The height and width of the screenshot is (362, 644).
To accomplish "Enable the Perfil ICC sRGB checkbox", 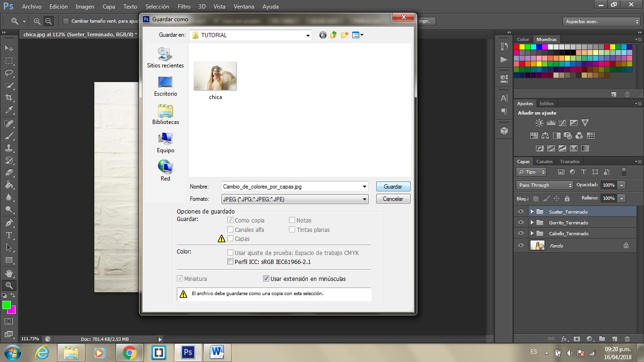I will (230, 262).
